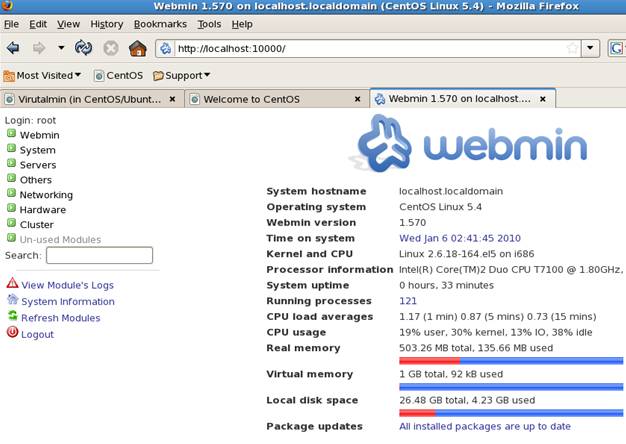626x444 pixels.
Task: Click the URL field showing http://localhost:10000/
Action: point(369,49)
